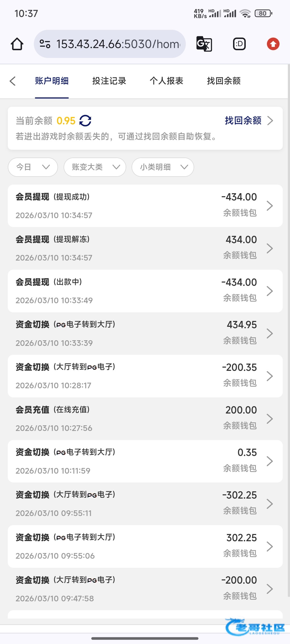Tap the red upload arrow icon
This screenshot has height=644, width=290.
coord(273,44)
